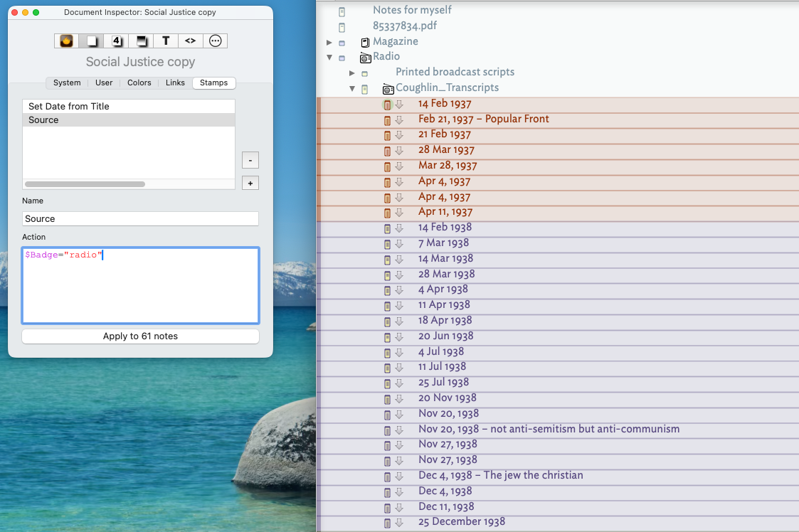Expand the Magazine container
Screen dimensions: 799x532
[x=329, y=42]
